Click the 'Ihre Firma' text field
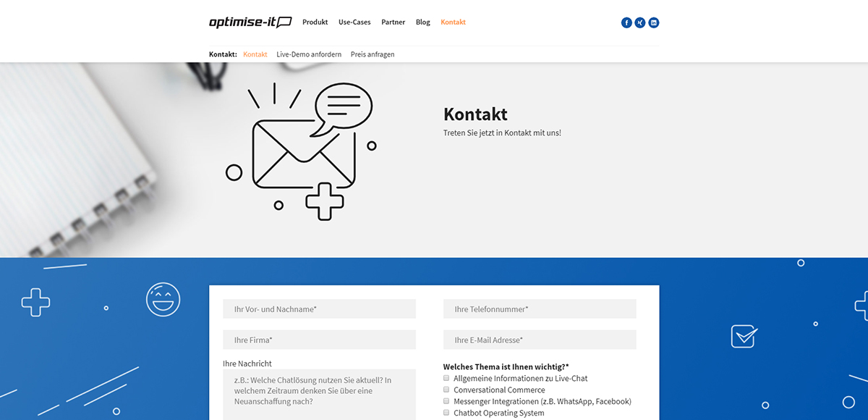This screenshot has height=420, width=868. pyautogui.click(x=320, y=340)
